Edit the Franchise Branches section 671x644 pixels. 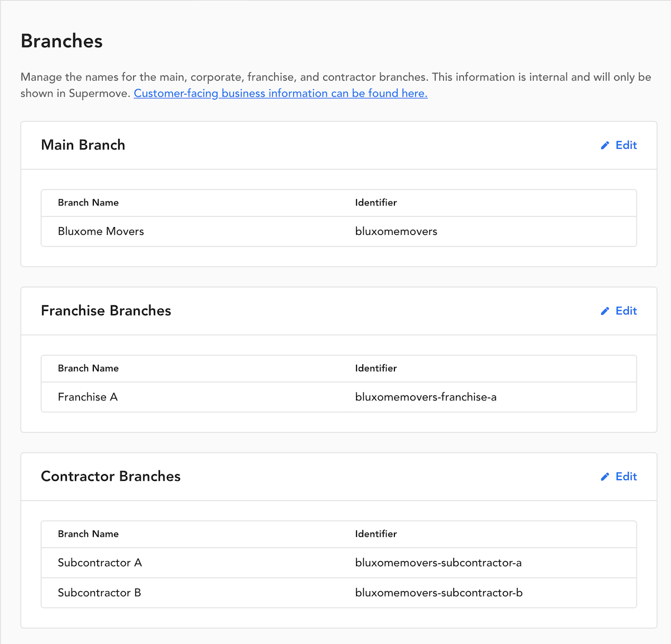[619, 311]
